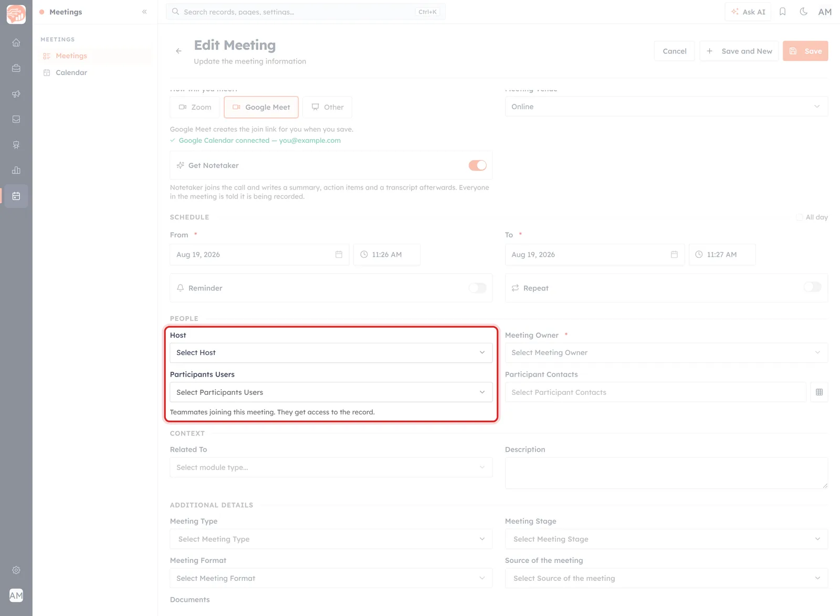Viewport: 840px width, 616px height.
Task: Click the bookmark icon in top bar
Action: tap(782, 12)
